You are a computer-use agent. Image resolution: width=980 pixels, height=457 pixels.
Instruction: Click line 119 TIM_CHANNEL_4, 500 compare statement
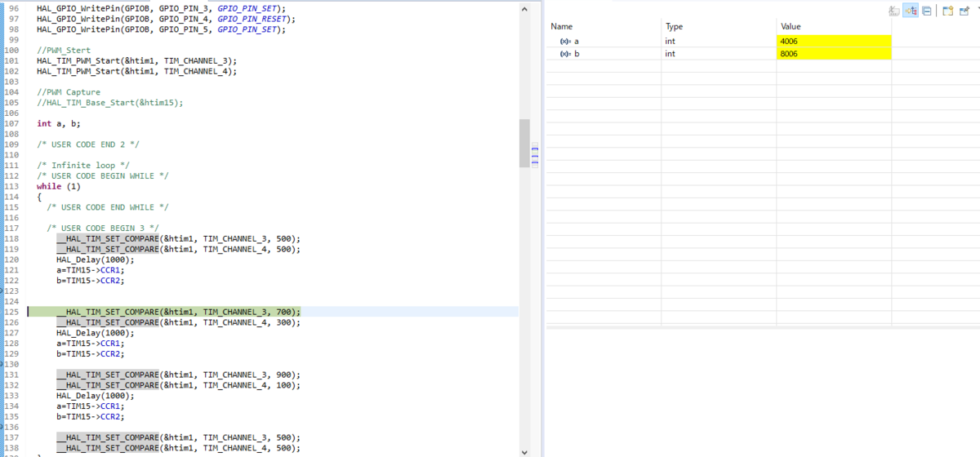[178, 249]
